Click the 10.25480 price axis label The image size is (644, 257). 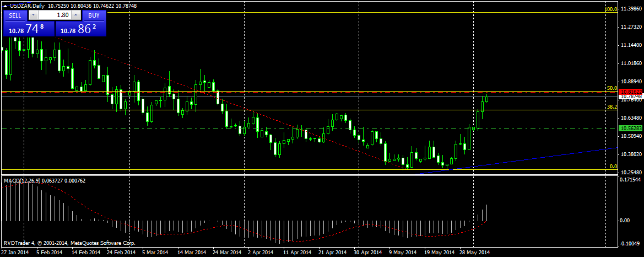tap(631, 172)
